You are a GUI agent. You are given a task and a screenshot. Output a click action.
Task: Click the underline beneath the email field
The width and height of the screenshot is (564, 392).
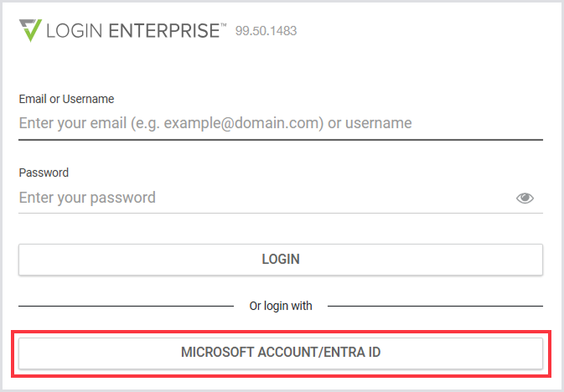[281, 139]
